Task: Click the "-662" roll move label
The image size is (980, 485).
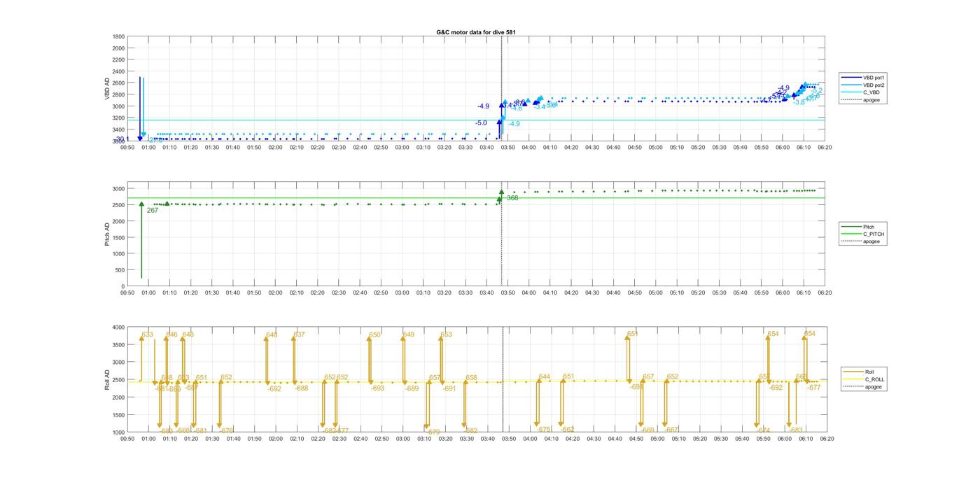Action: point(567,430)
